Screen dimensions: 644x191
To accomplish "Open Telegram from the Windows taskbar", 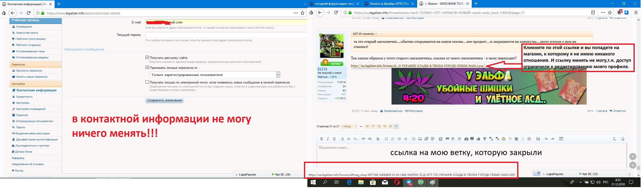I will (x=409, y=182).
